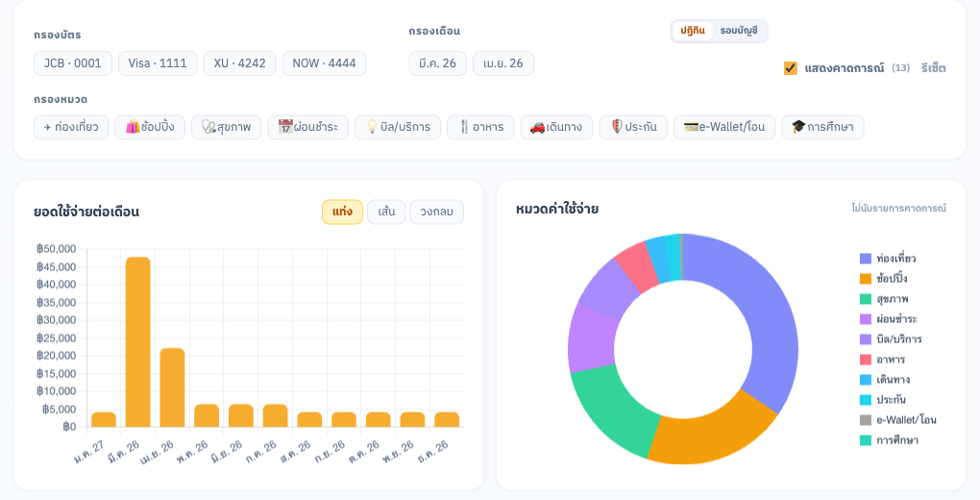Filter category ประกัน with shield icon
Image resolution: width=980 pixels, height=500 pixels.
633,127
